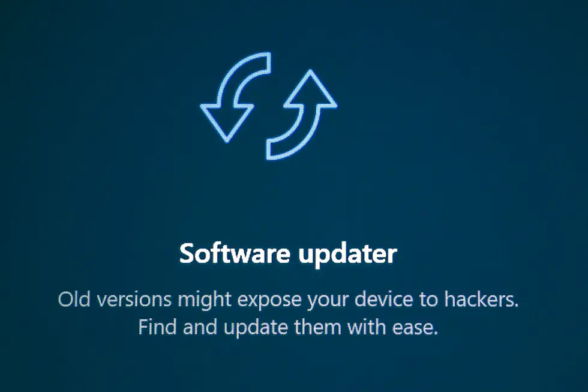Click the word "might" in the description
The width and height of the screenshot is (588, 392).
click(205, 300)
